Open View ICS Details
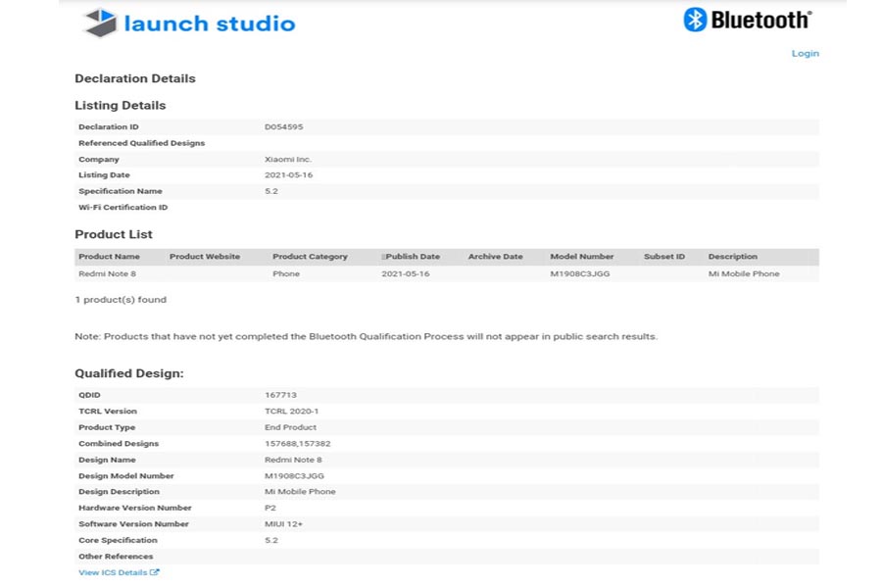 tap(112, 572)
